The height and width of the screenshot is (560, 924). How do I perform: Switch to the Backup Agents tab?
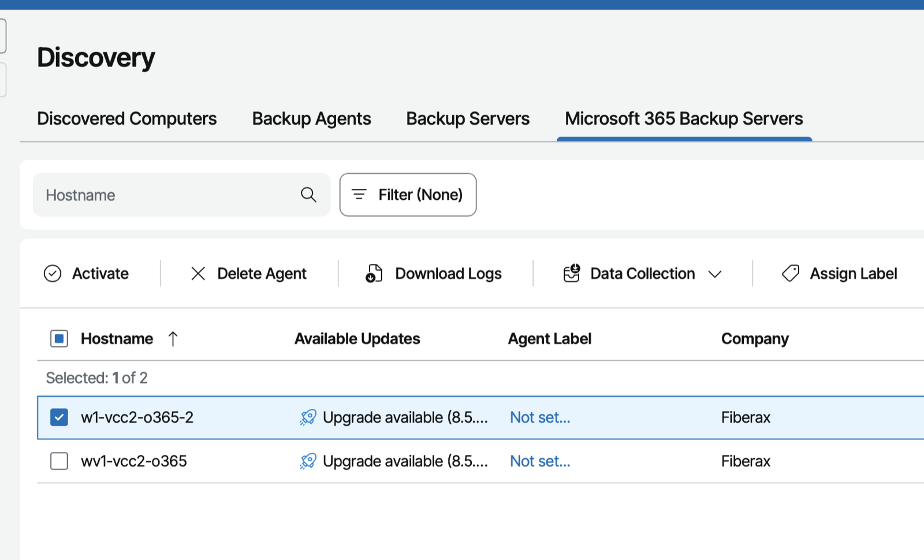click(311, 119)
